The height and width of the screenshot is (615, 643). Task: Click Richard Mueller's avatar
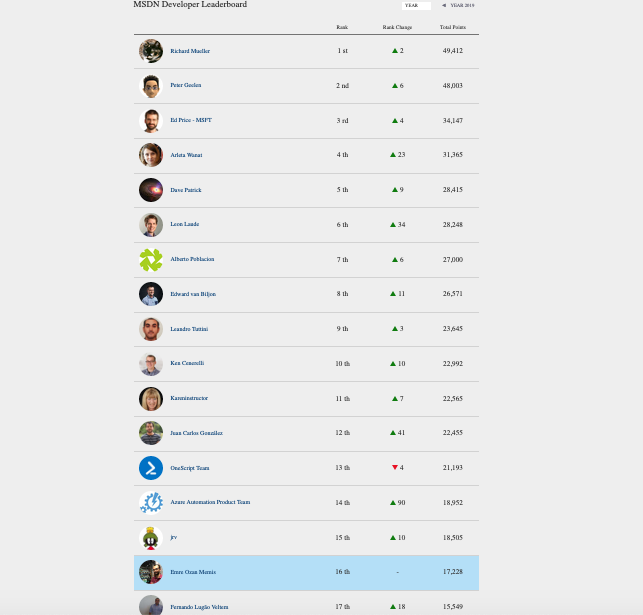coord(151,51)
